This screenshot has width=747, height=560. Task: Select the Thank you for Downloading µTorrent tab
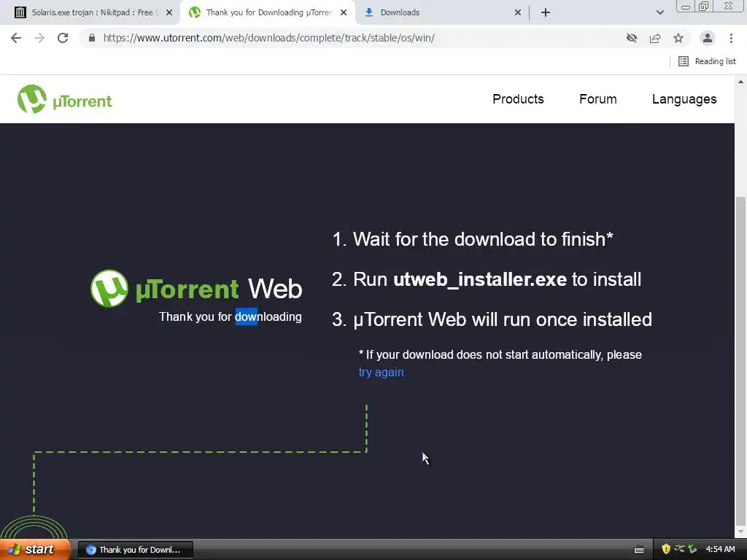pyautogui.click(x=267, y=12)
